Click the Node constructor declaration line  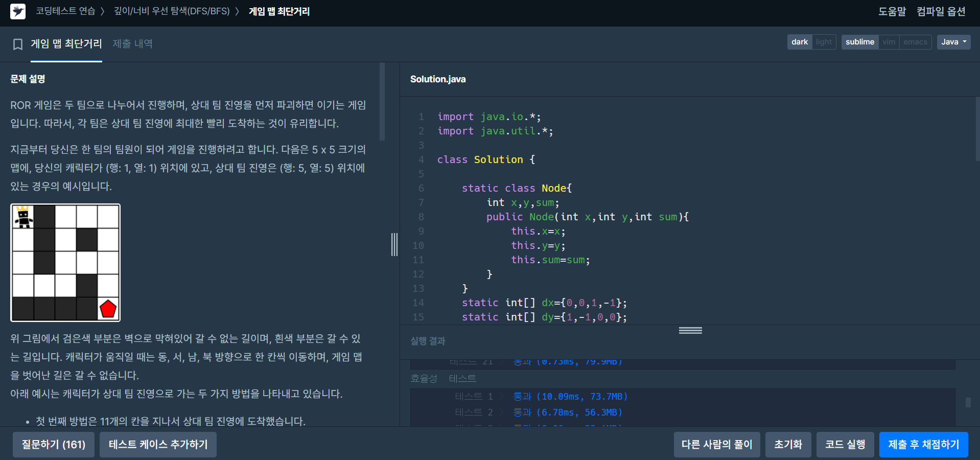click(x=588, y=217)
